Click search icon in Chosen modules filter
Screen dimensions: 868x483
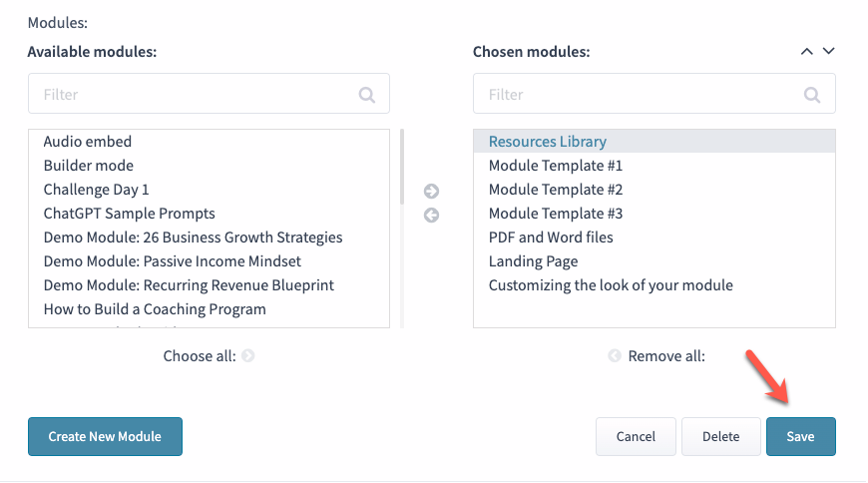pyautogui.click(x=813, y=95)
